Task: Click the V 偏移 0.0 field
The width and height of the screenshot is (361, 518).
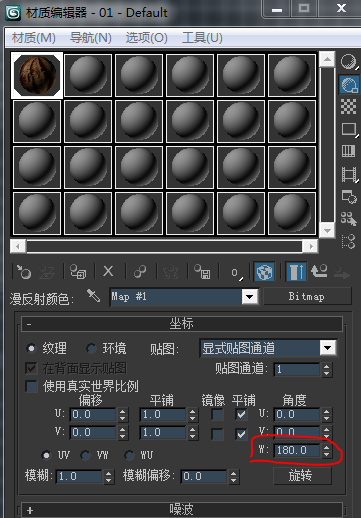Action: [93, 433]
